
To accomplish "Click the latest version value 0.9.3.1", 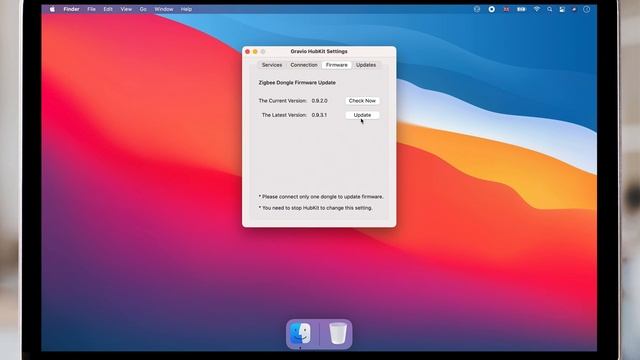I will click(x=319, y=115).
